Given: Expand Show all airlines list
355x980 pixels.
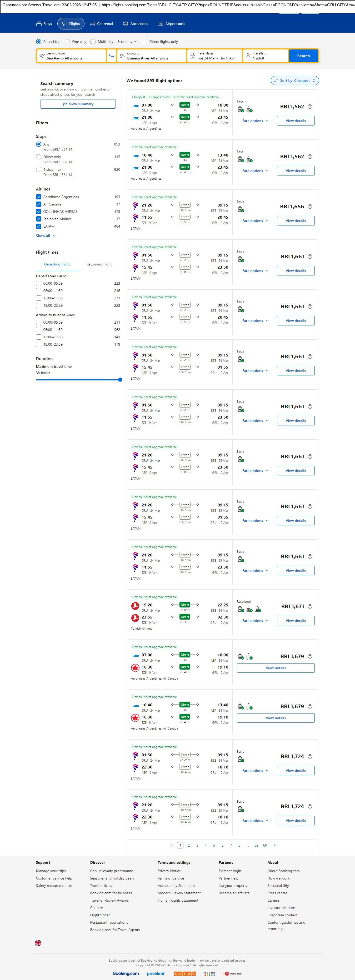Looking at the screenshot, I should coord(46,236).
